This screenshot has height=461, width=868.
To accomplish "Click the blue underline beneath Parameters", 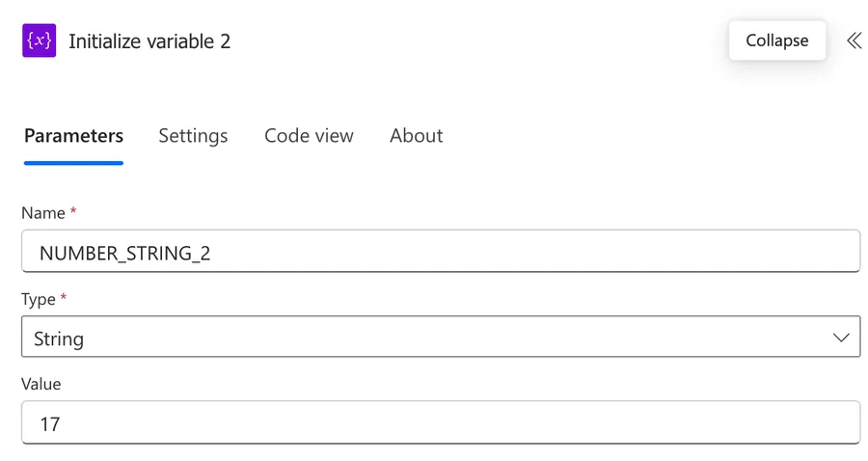I will tap(73, 163).
